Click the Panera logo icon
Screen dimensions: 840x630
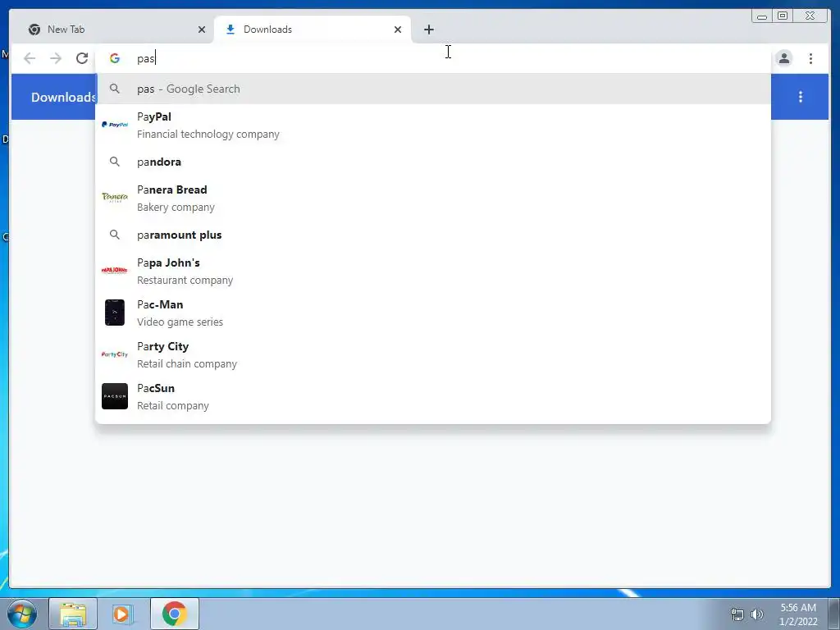coord(115,197)
